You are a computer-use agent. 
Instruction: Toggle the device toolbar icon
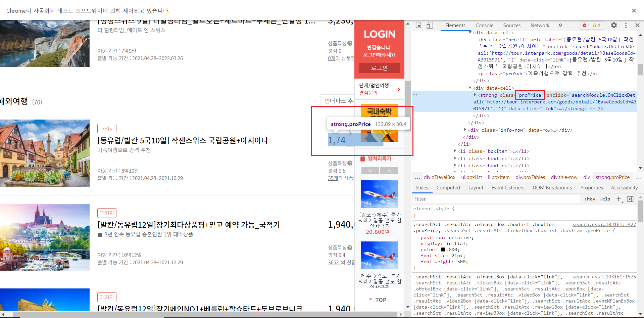tap(430, 26)
